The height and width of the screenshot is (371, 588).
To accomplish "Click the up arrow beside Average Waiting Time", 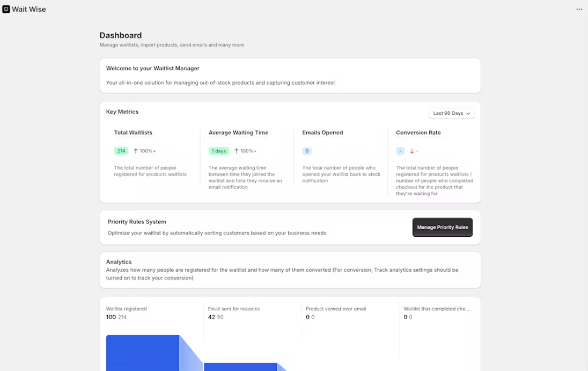I will [236, 151].
